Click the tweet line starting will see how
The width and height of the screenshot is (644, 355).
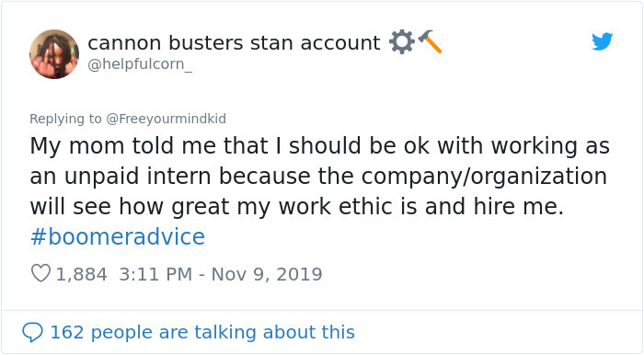pyautogui.click(x=297, y=206)
